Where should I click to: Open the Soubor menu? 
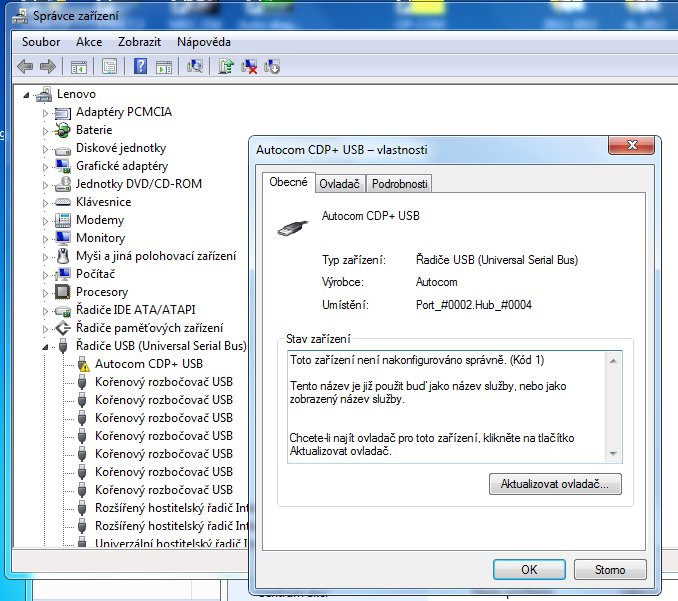pos(41,42)
